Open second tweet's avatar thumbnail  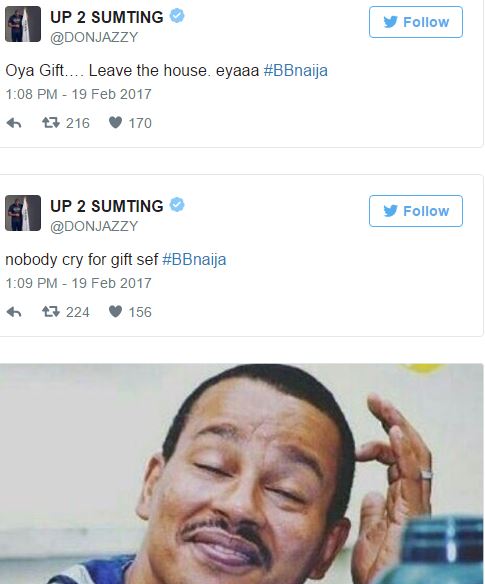click(x=23, y=213)
